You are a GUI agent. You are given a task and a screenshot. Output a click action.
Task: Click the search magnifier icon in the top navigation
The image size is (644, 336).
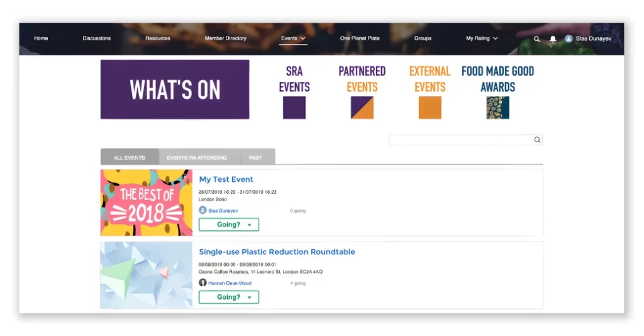pos(536,38)
